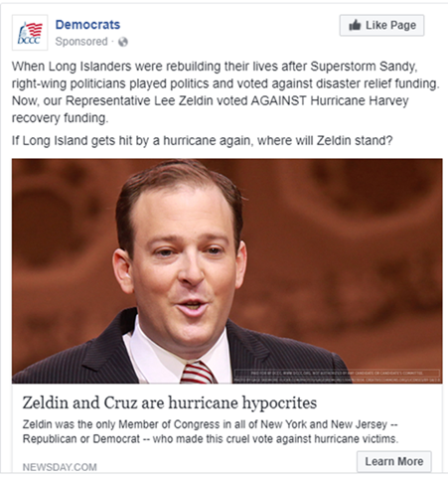The image size is (448, 478).
Task: Click the globe public audience icon
Action: tap(123, 42)
